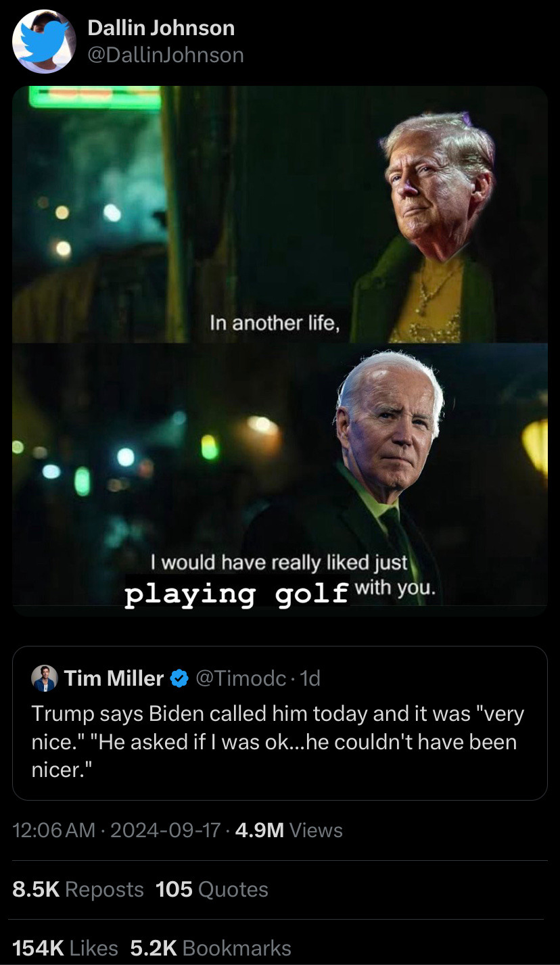Show the 154K Likes list

(x=65, y=948)
